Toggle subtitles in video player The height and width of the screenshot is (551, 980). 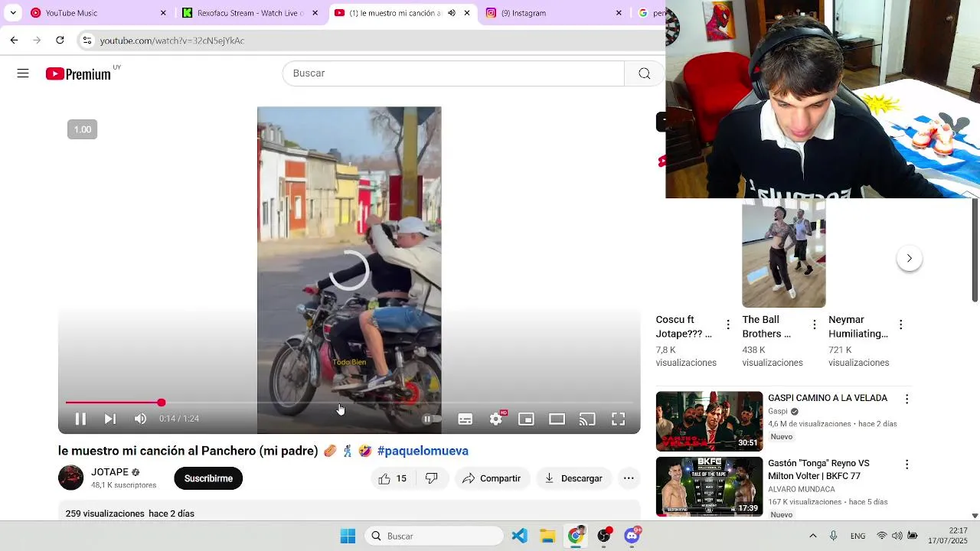pyautogui.click(x=465, y=419)
